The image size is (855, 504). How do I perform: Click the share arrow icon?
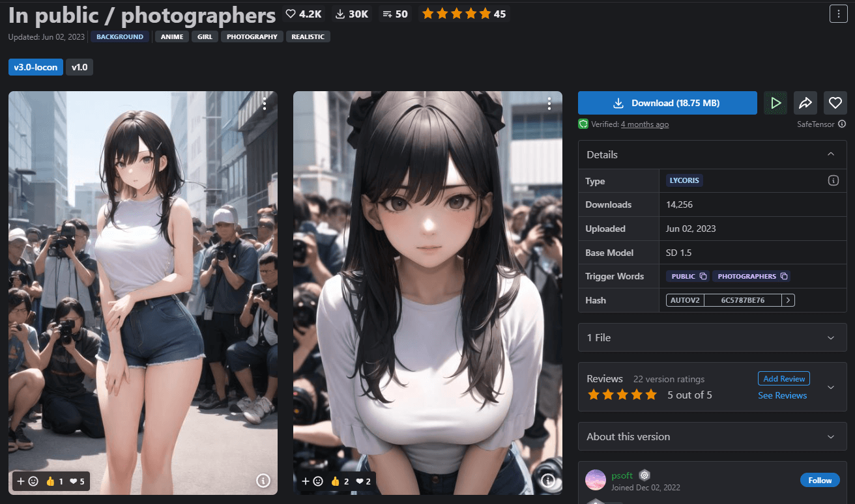tap(805, 102)
